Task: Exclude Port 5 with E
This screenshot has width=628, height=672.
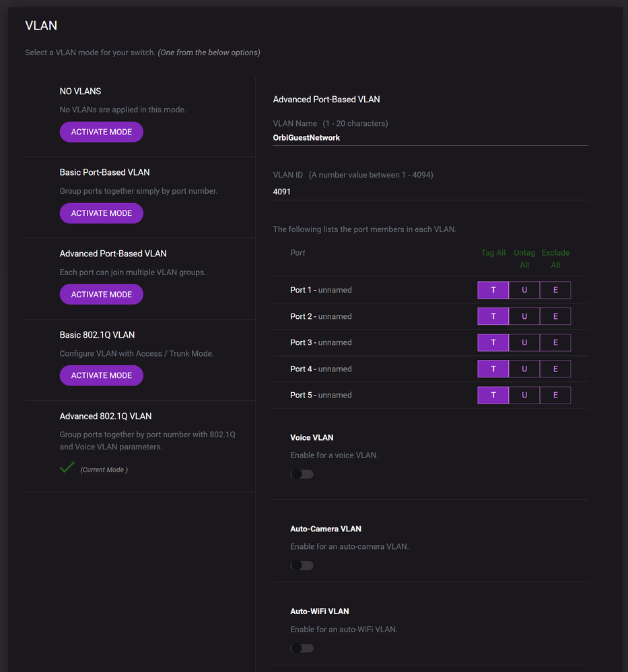Action: (555, 395)
